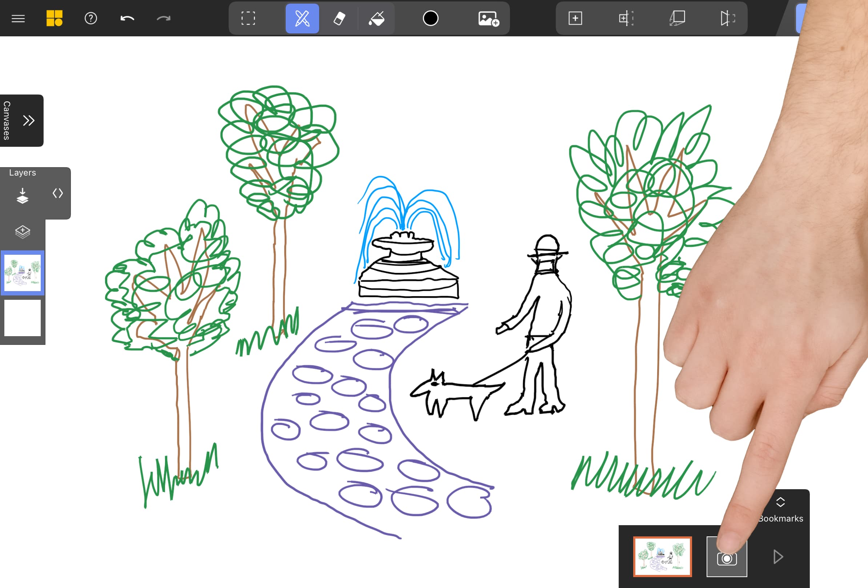Insert an image with the picture icon
This screenshot has height=588, width=868.
tap(489, 18)
